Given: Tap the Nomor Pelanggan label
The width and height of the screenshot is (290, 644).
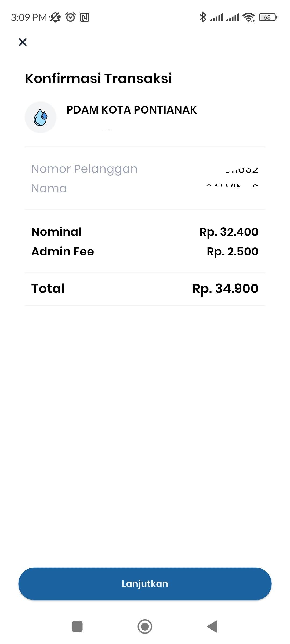Looking at the screenshot, I should [x=84, y=169].
